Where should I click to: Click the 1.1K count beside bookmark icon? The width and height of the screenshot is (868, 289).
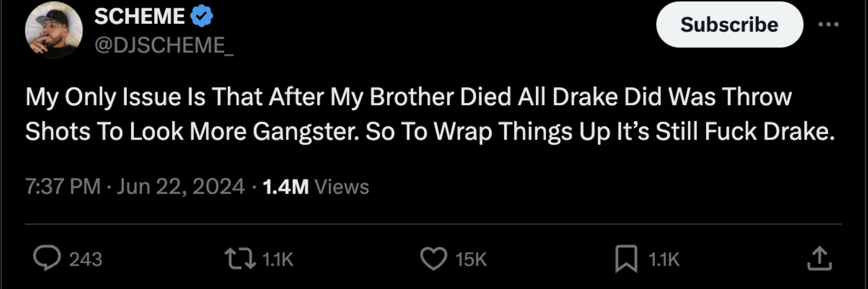pyautogui.click(x=664, y=259)
